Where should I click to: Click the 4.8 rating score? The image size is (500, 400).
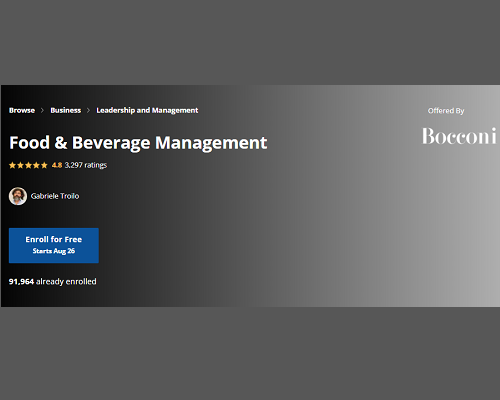click(57, 165)
